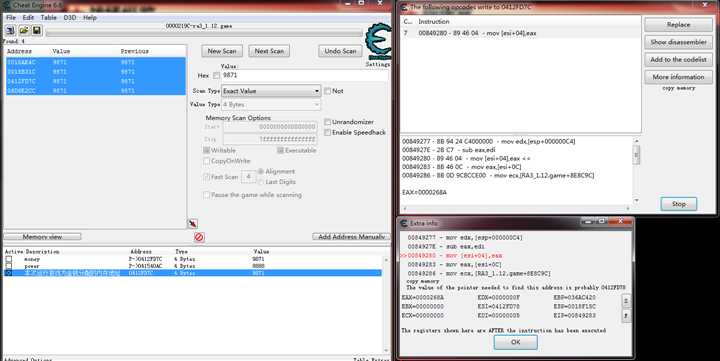Enable the Unrandomizer checkbox

click(x=327, y=122)
